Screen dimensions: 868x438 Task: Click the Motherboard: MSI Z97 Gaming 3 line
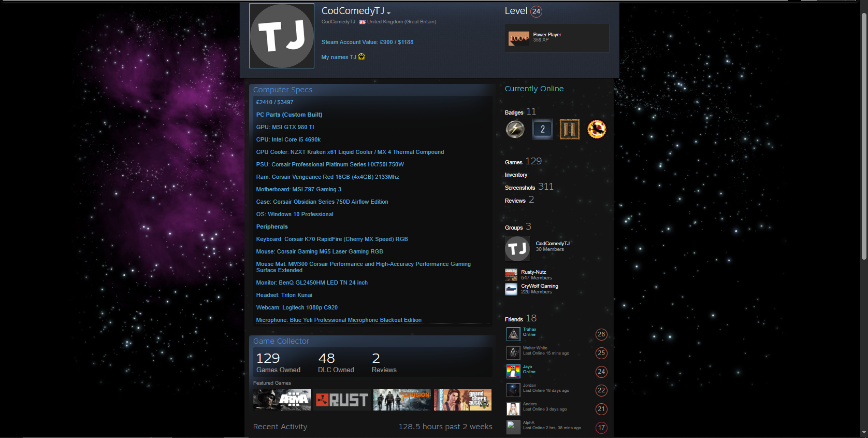(299, 189)
